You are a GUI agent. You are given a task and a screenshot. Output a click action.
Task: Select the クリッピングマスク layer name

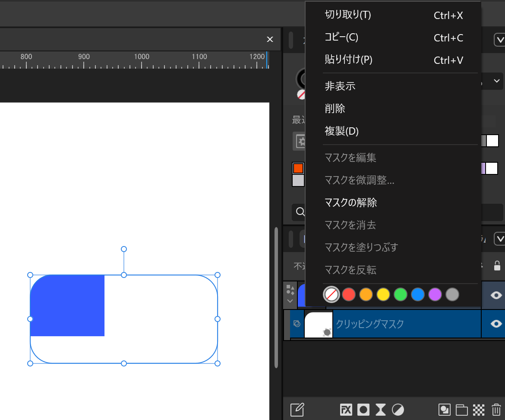(370, 324)
